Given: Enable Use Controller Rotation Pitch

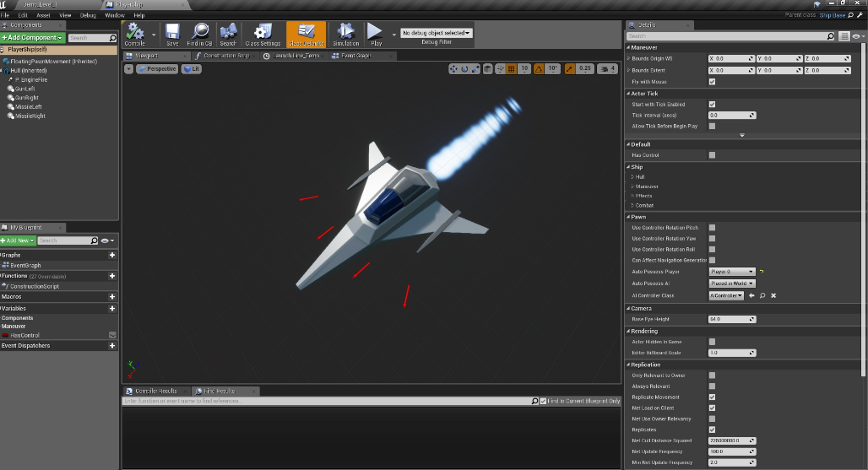Looking at the screenshot, I should pos(712,227).
